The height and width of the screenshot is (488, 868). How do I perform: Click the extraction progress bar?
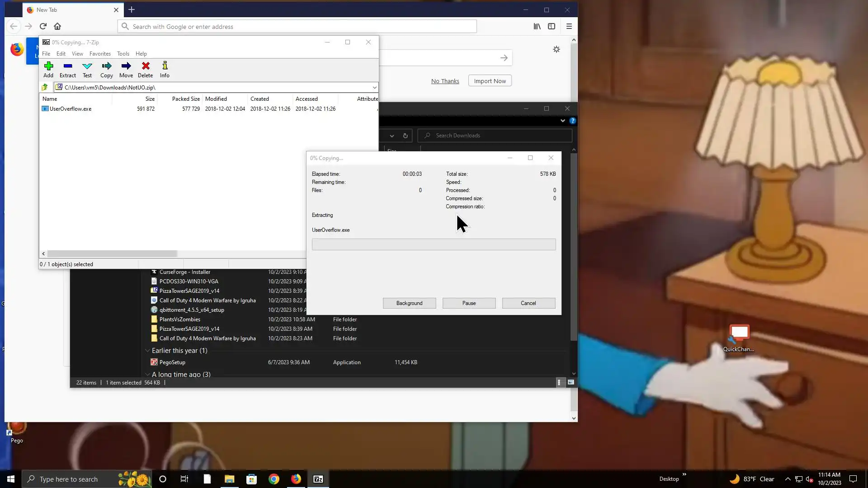[x=434, y=244]
